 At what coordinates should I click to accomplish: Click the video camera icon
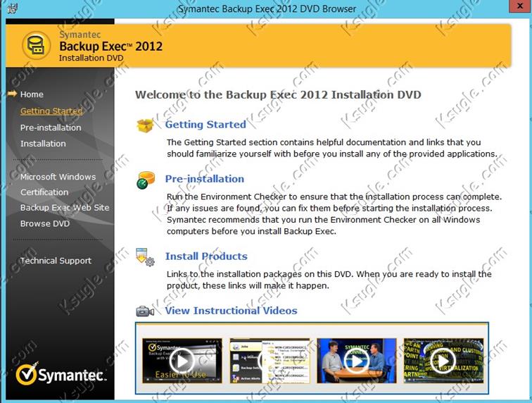click(145, 311)
